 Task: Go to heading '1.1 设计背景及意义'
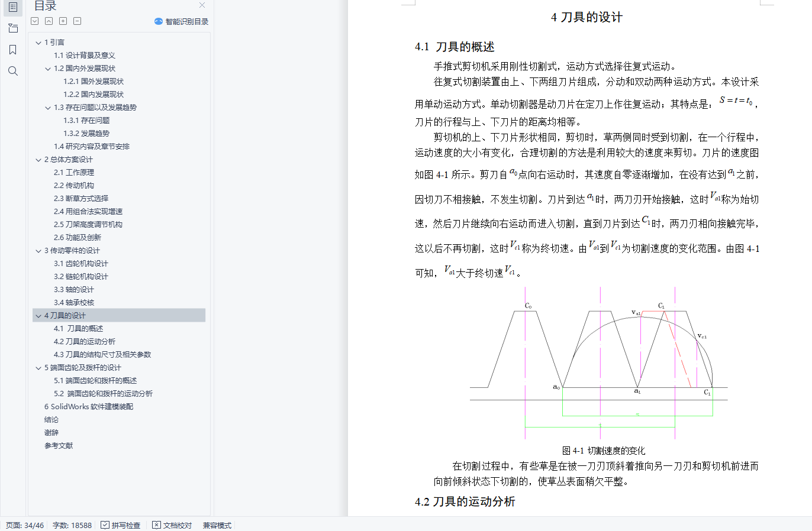click(85, 56)
